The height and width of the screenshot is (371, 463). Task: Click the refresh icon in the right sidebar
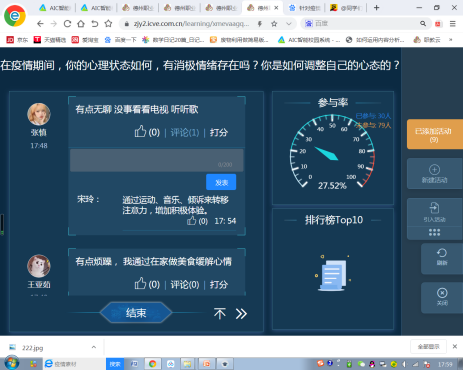442,253
